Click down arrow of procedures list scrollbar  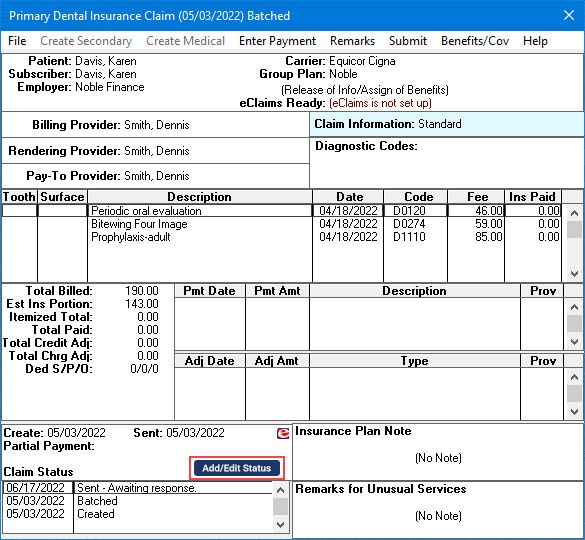pos(575,274)
